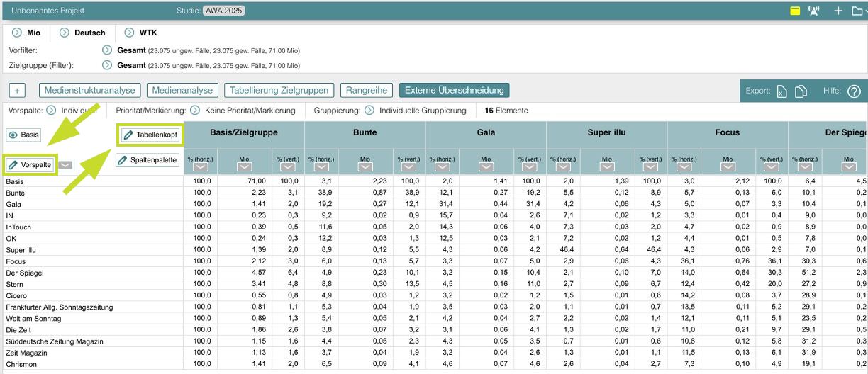Edit the Spaltenpalette

point(148,160)
